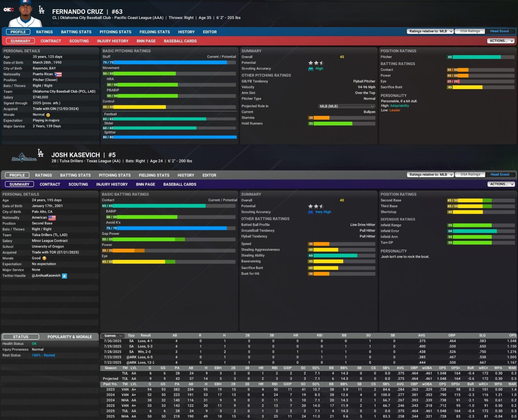This screenshot has width=518, height=420.
Task: Open Cruz's PITCHING STATS tab
Action: click(115, 32)
